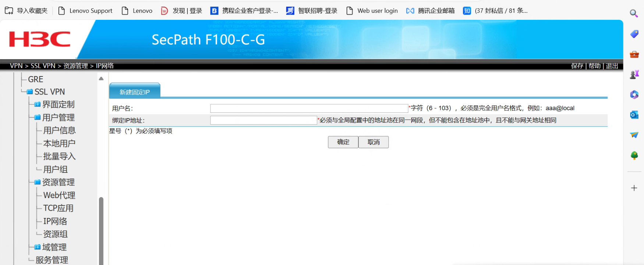The image size is (644, 265).
Task: Click 退出 to log out
Action: click(612, 66)
